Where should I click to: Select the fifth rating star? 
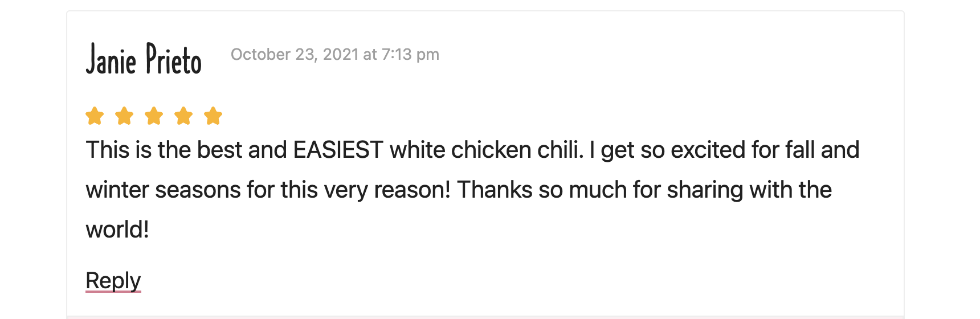pos(213,116)
